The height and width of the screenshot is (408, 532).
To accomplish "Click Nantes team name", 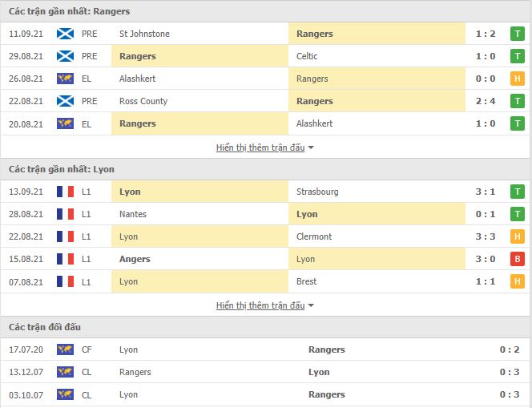I will pos(133,214).
